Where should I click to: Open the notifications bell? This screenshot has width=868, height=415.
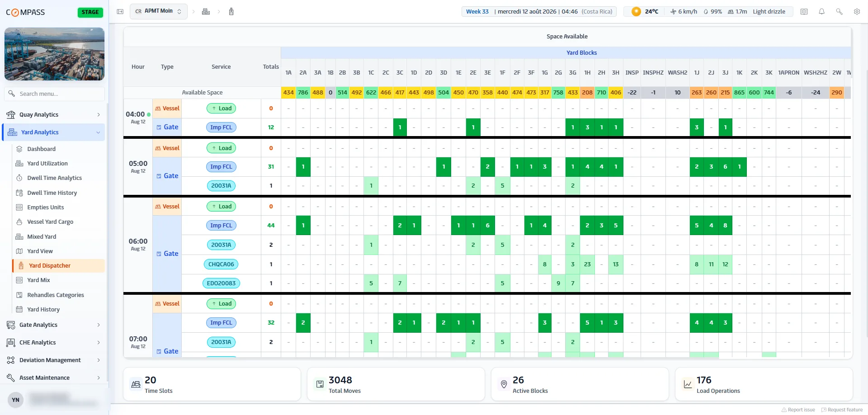(821, 12)
